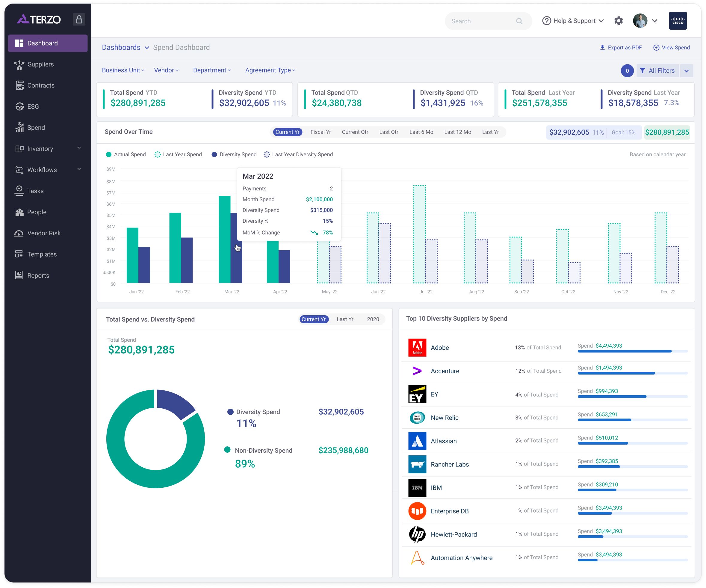
Task: Expand the Business Unit filter dropdown
Action: tap(123, 70)
